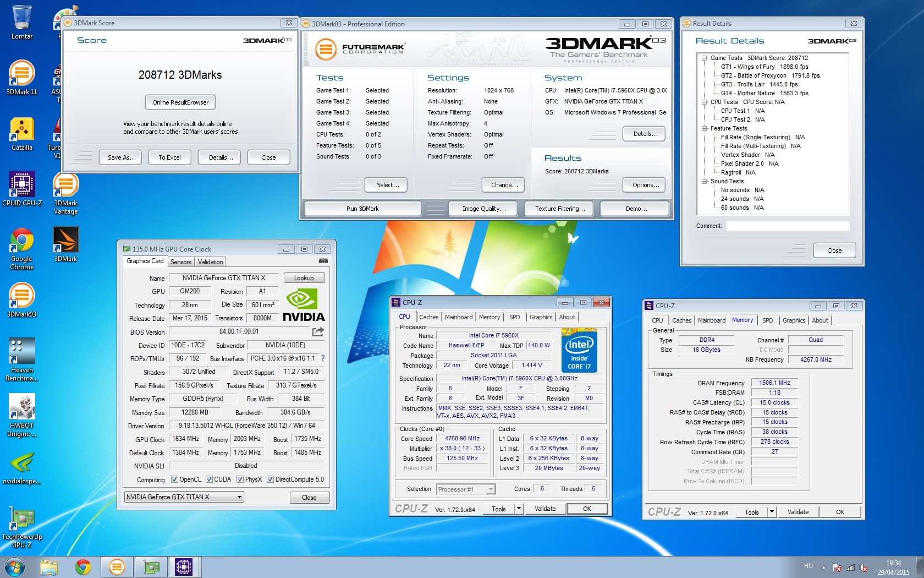Switch to GPU-Z in the taskbar
The height and width of the screenshot is (578, 924).
click(150, 567)
